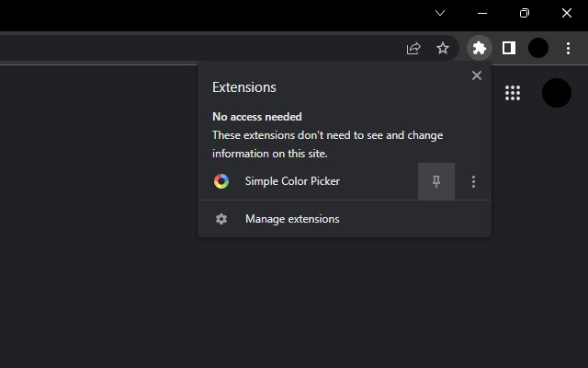
Task: Minimize the browser window
Action: [482, 13]
